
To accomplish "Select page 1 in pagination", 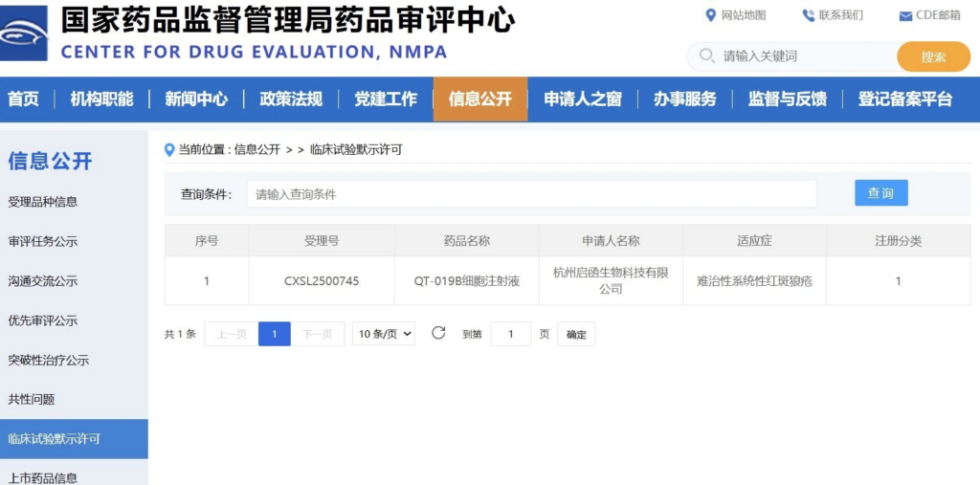I will click(x=275, y=334).
